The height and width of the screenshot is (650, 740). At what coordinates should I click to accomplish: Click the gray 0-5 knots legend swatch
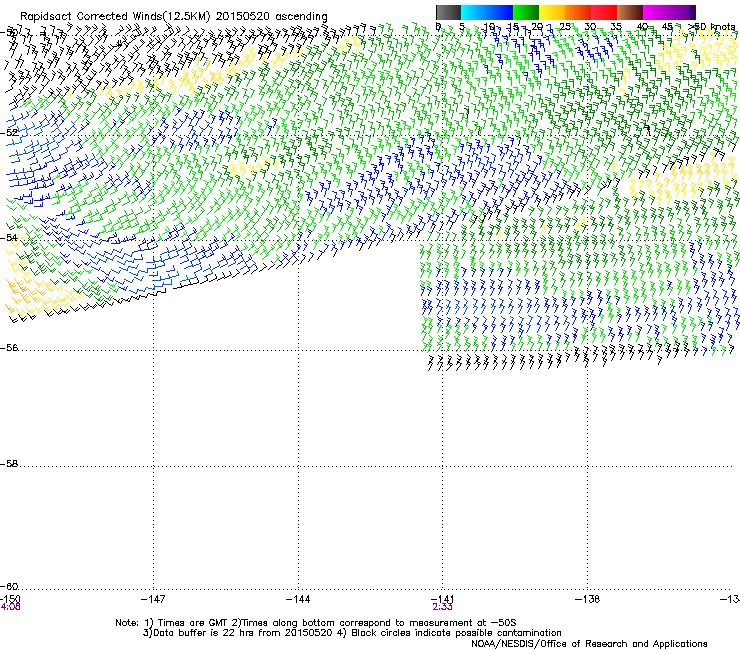pyautogui.click(x=448, y=12)
